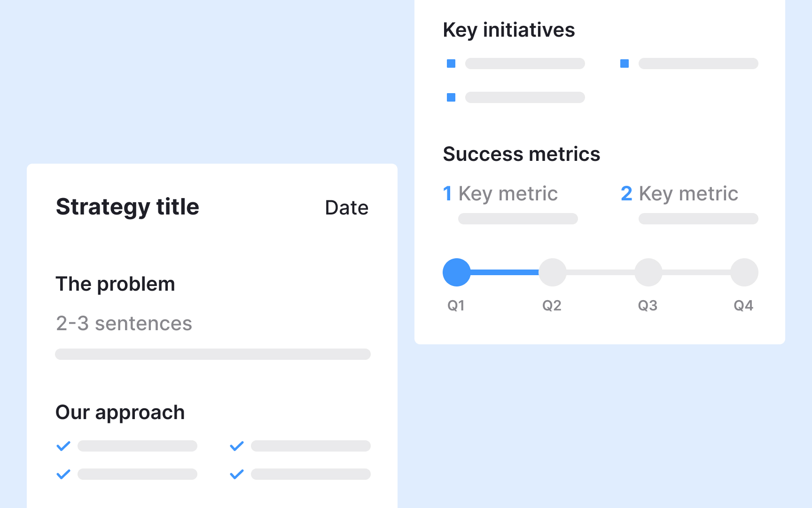The image size is (812, 508).
Task: Select the Q4 timeline dot
Action: pos(744,272)
